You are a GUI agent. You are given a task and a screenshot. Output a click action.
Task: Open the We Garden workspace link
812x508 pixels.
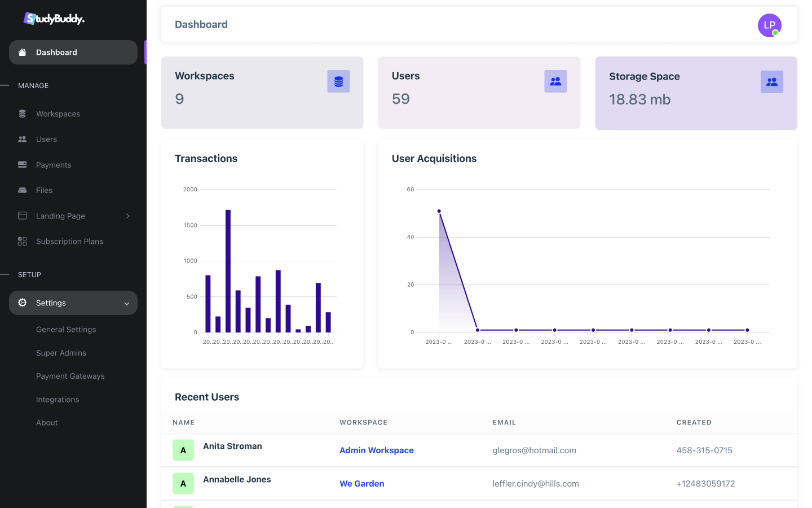[x=362, y=484]
